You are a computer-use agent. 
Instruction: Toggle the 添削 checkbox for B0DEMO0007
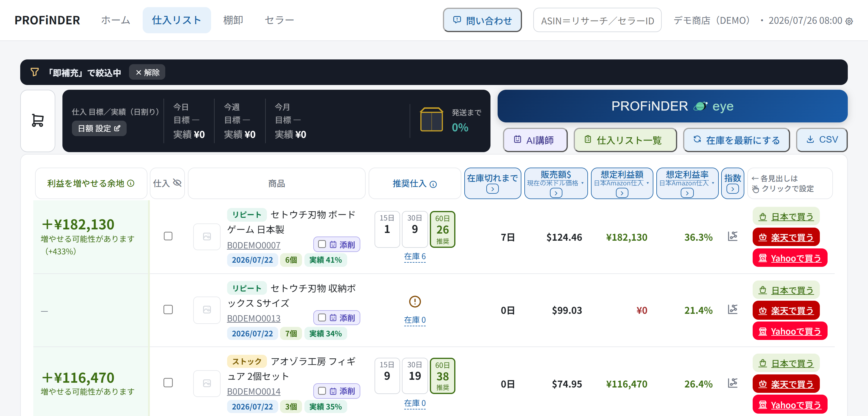tap(322, 244)
